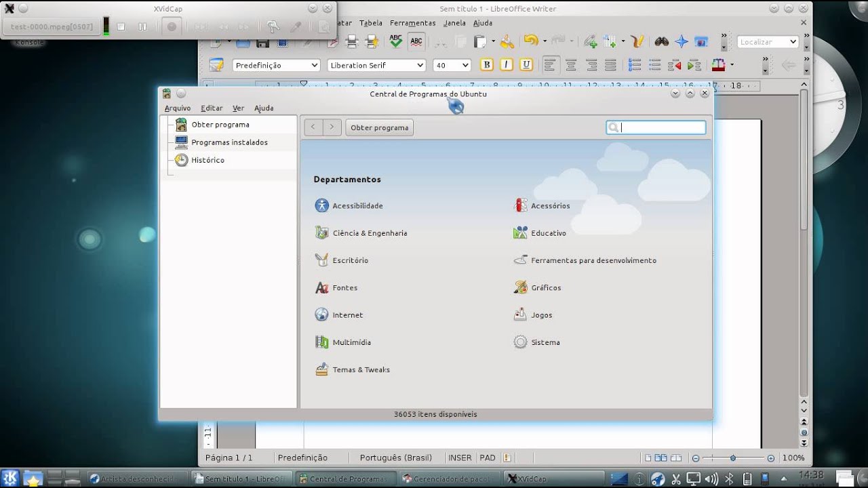Open the undo history dropdown arrow
Screen dimensions: 868x488
point(545,41)
